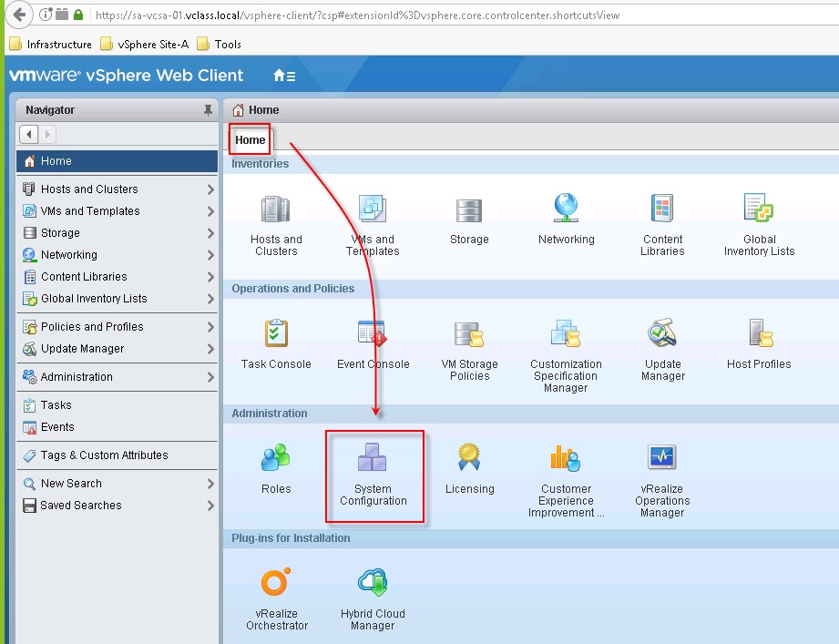839x644 pixels.
Task: Click the vSphere home menu icon
Action: 284,76
